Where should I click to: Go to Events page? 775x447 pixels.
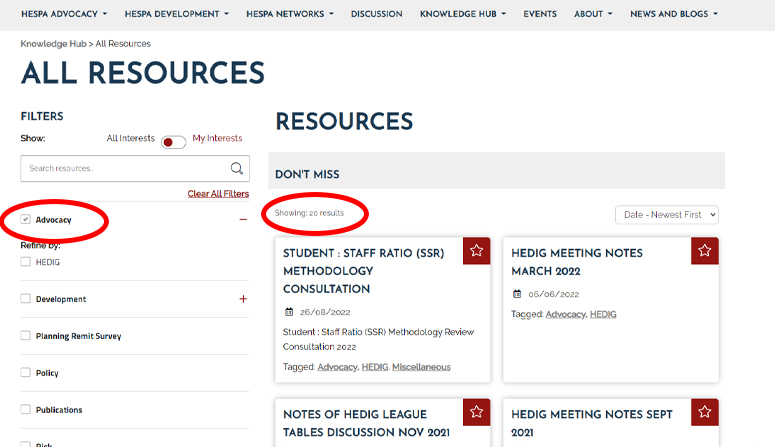pyautogui.click(x=540, y=14)
